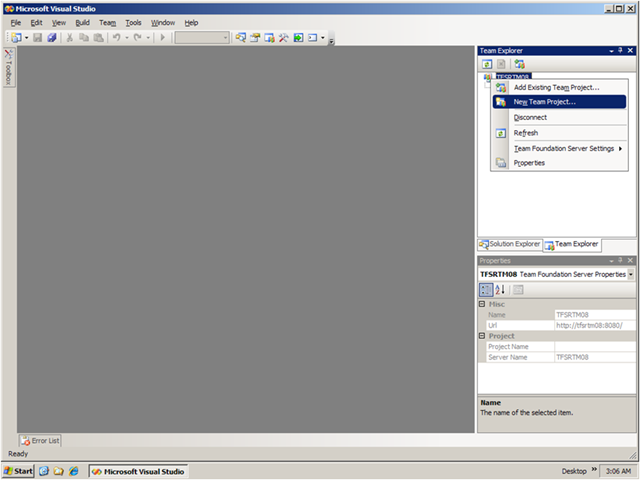
Task: Choose Add Existing Team Project menu item
Action: click(x=559, y=87)
